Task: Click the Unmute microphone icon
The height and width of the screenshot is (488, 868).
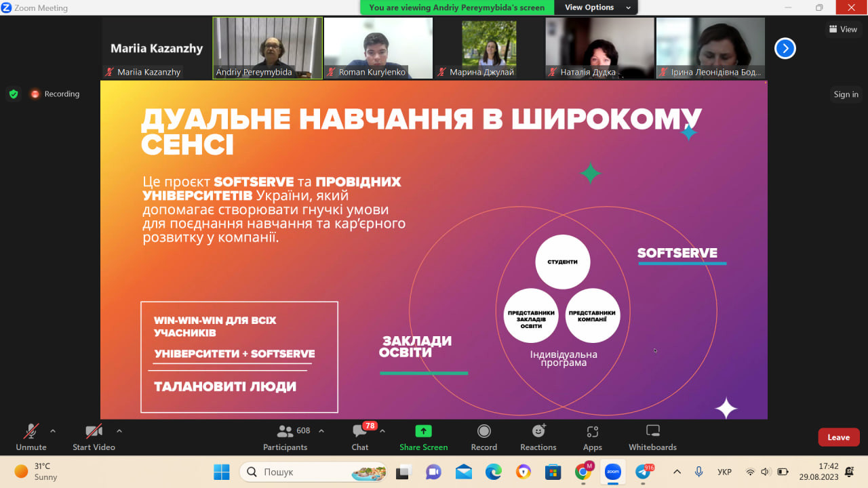Action: pyautogui.click(x=31, y=431)
